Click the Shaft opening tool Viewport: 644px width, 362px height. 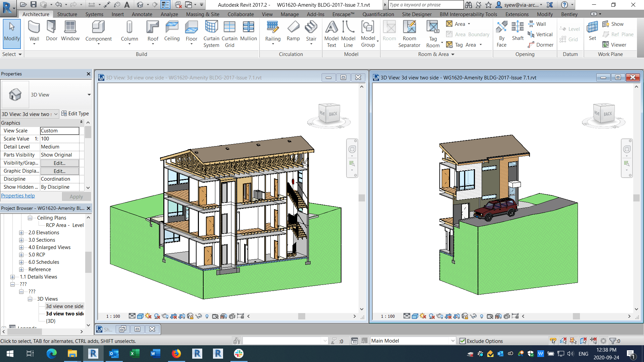coord(518,32)
